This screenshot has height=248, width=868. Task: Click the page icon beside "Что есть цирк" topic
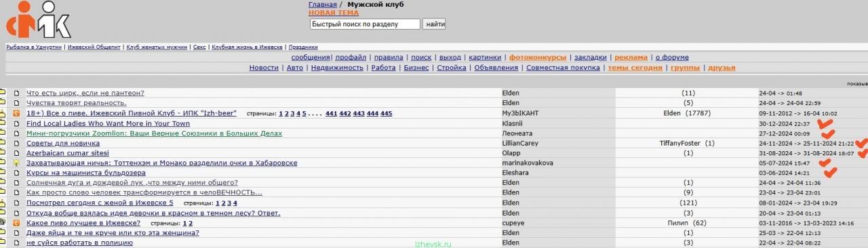coord(17,93)
